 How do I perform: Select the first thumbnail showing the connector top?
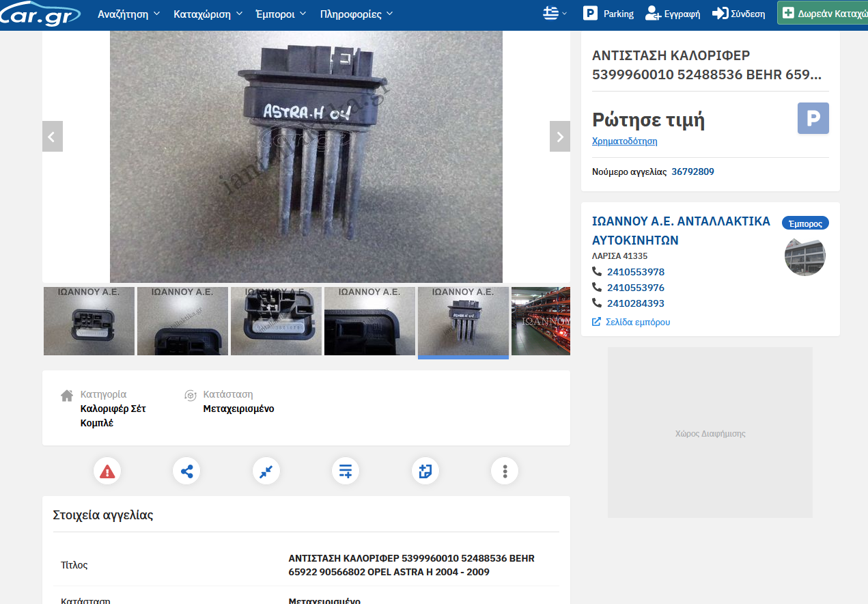click(x=89, y=321)
